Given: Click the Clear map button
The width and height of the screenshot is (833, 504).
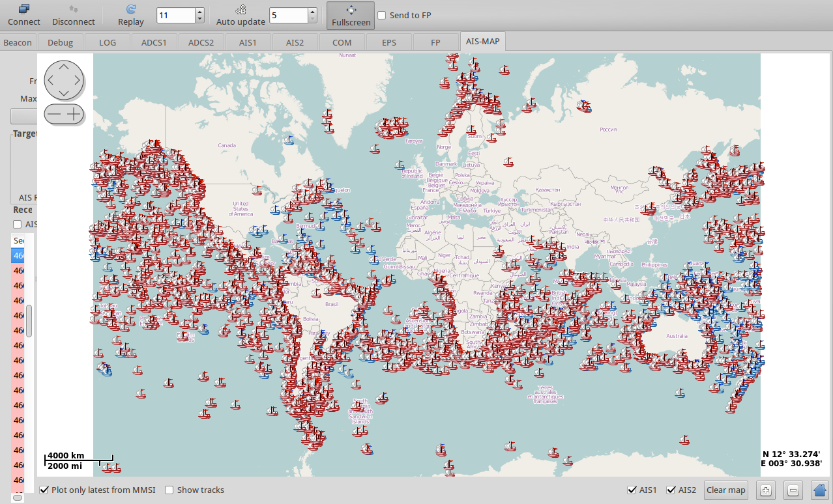Looking at the screenshot, I should pos(725,490).
